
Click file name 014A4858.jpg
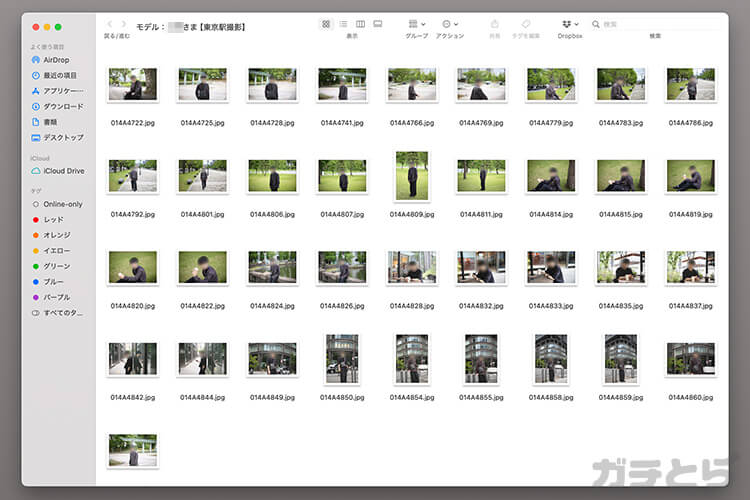click(x=551, y=397)
